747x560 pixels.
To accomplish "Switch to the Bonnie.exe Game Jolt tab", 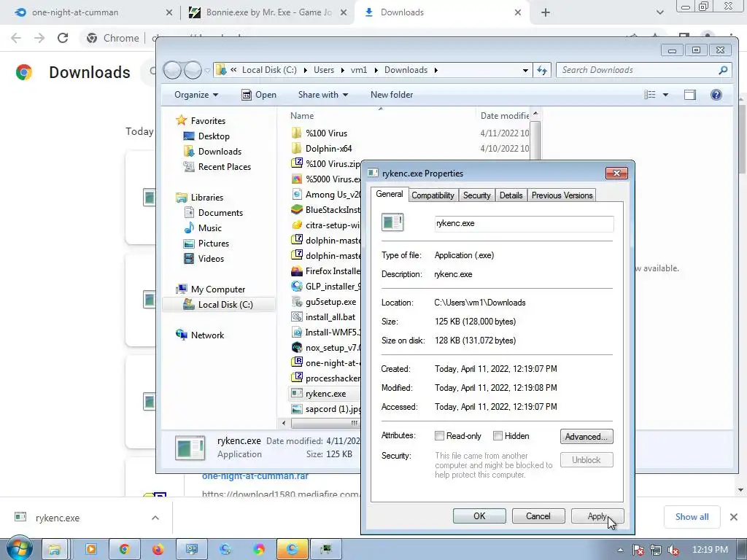I will [x=268, y=12].
